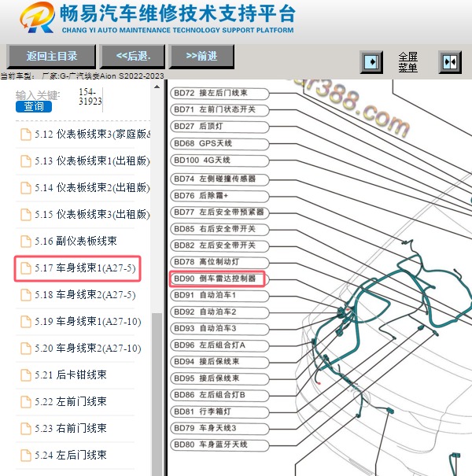The width and height of the screenshot is (472, 476).
Task: Go back with the <<后退 button
Action: pos(133,56)
